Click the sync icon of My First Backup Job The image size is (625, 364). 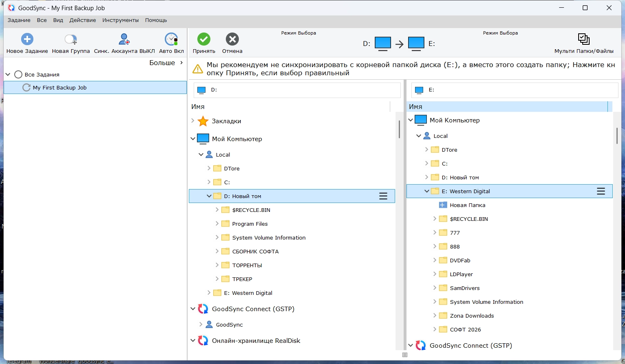[x=26, y=87]
